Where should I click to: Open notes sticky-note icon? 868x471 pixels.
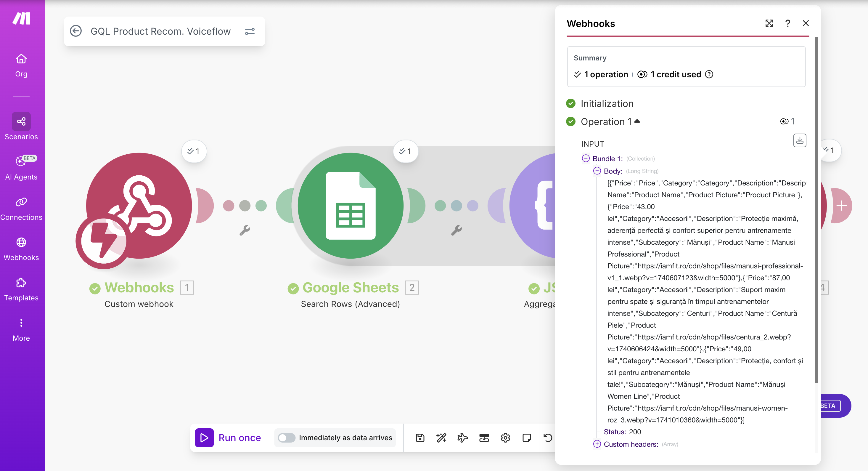[x=526, y=438]
